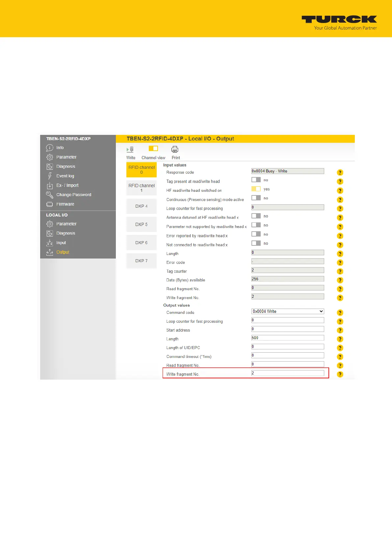Toggle Error reported by read/write head switch
This screenshot has width=392, height=554.
(x=256, y=234)
